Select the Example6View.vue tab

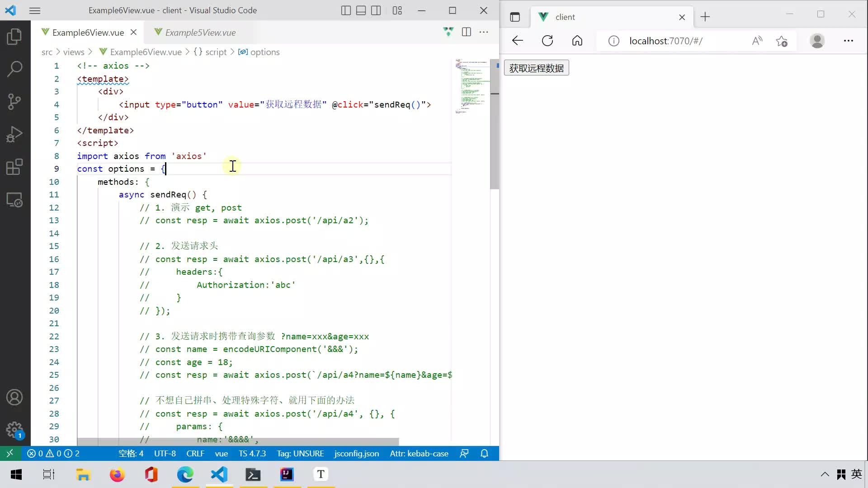(88, 32)
